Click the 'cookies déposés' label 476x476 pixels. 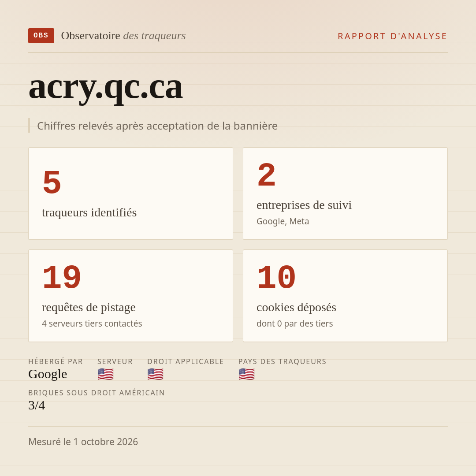coord(296,307)
